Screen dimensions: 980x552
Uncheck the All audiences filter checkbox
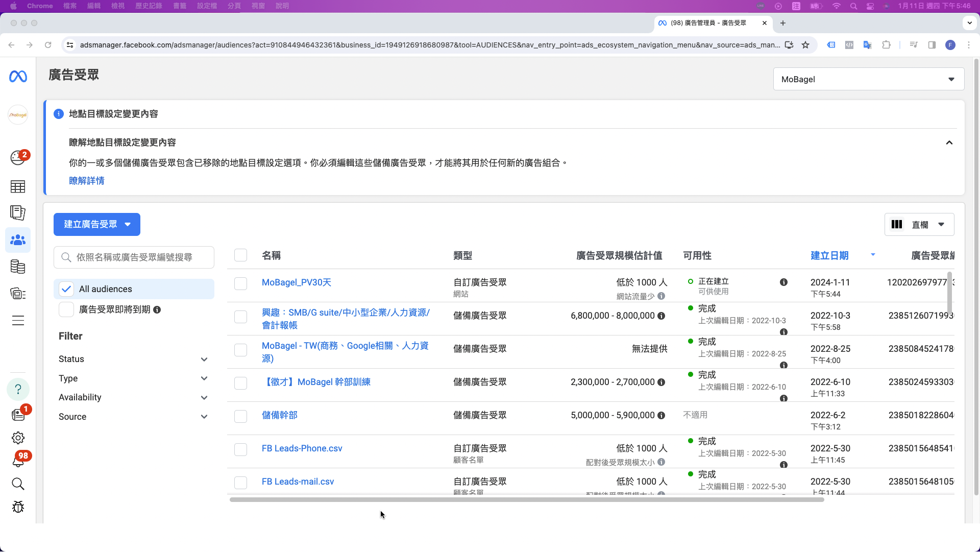coord(66,290)
